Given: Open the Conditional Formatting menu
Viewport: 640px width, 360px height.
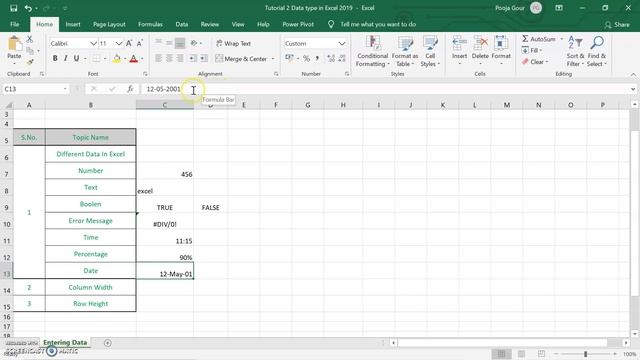Looking at the screenshot, I should tap(372, 51).
